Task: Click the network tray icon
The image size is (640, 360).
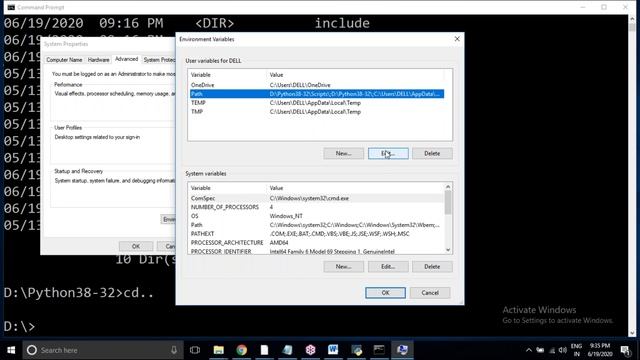Action: click(552, 350)
